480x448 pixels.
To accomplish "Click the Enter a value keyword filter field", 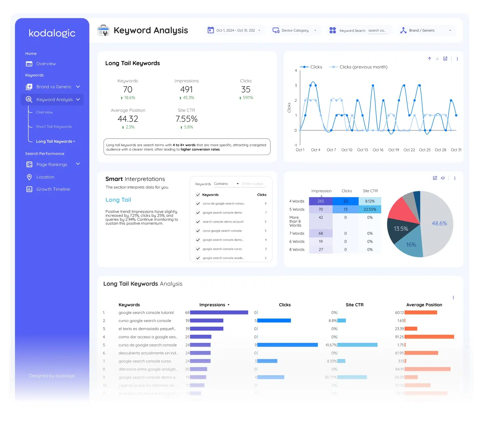I will (254, 184).
